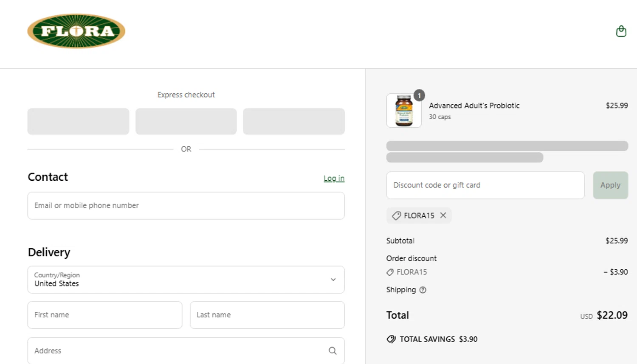Click the tag icon on FLORA15 chip
Screen dimensions: 637x364
click(x=396, y=216)
